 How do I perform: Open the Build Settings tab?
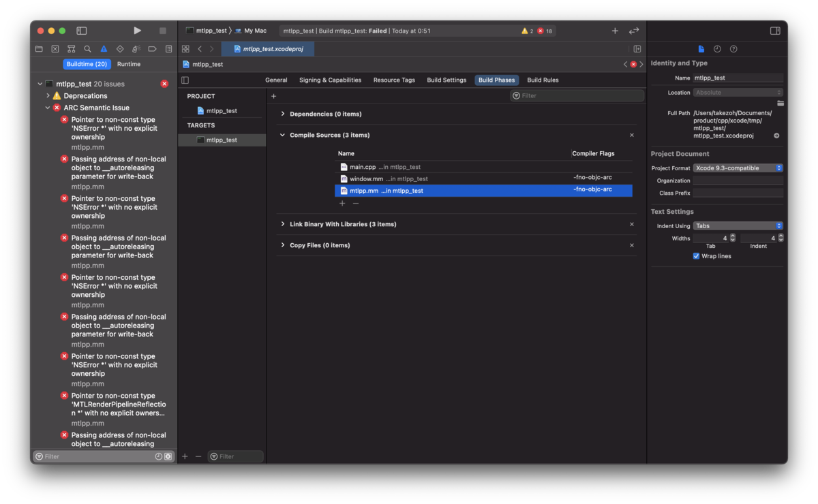point(446,80)
